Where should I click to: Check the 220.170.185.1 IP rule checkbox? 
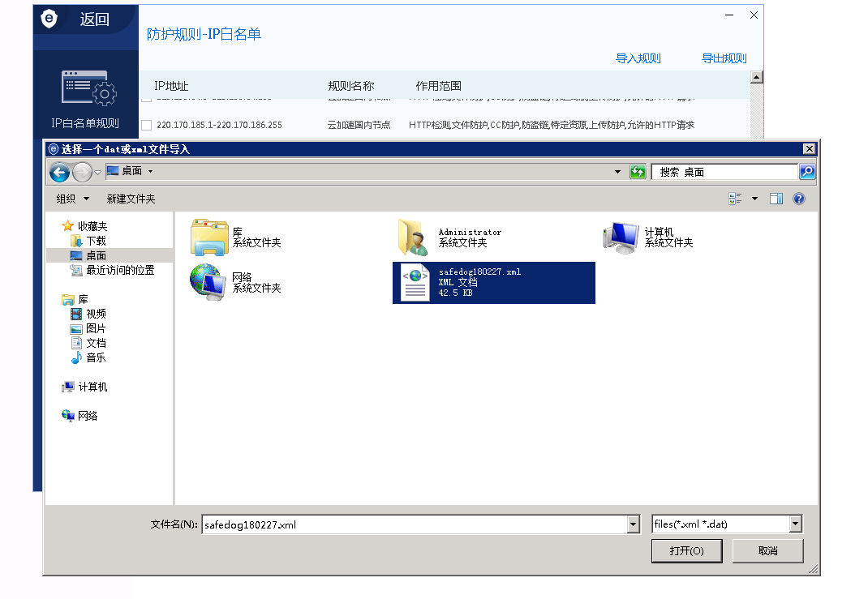pos(147,125)
